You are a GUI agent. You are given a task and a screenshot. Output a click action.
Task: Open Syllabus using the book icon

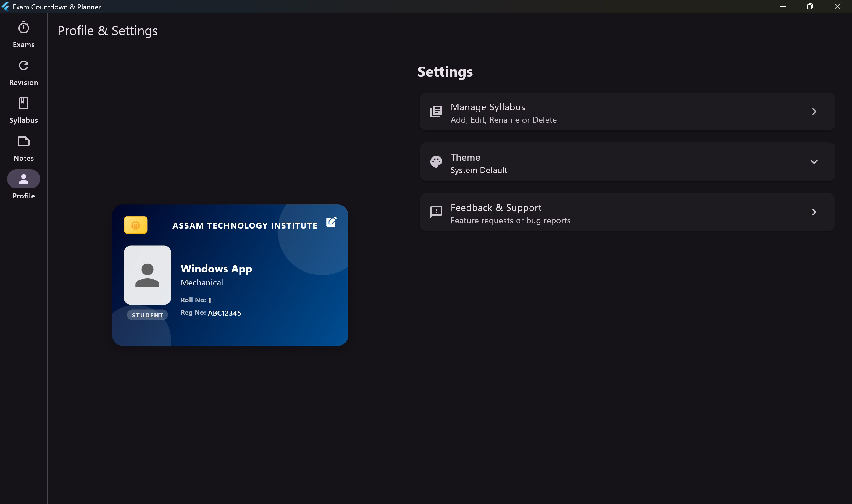[23, 103]
